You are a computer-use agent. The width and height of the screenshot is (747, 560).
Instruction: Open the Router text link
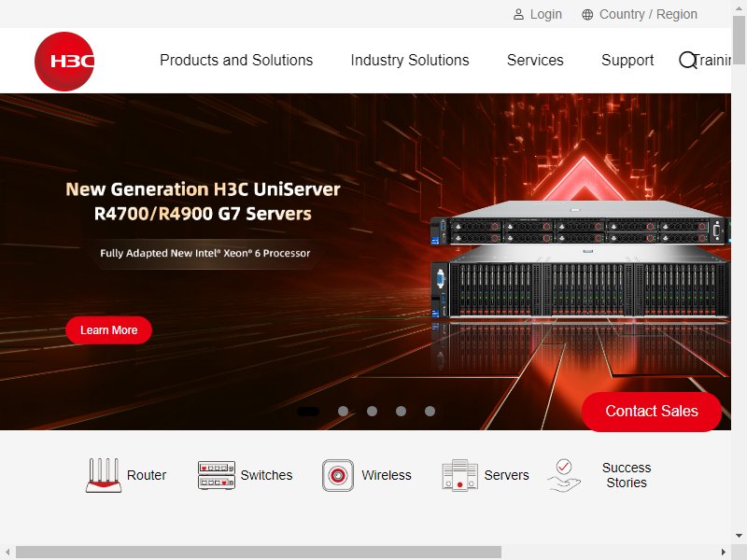click(147, 475)
